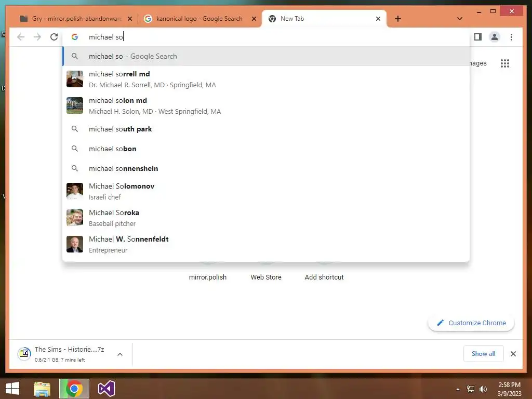
Task: Reload the current page
Action: [54, 37]
